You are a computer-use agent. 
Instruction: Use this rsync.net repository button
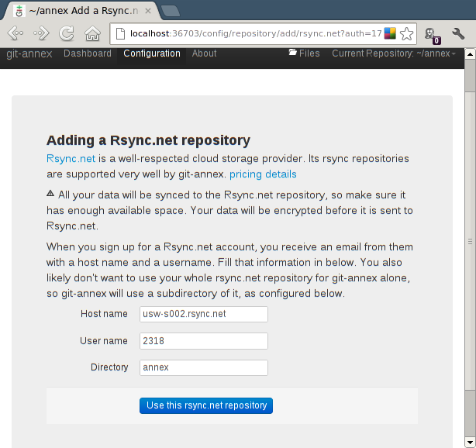[x=206, y=405]
